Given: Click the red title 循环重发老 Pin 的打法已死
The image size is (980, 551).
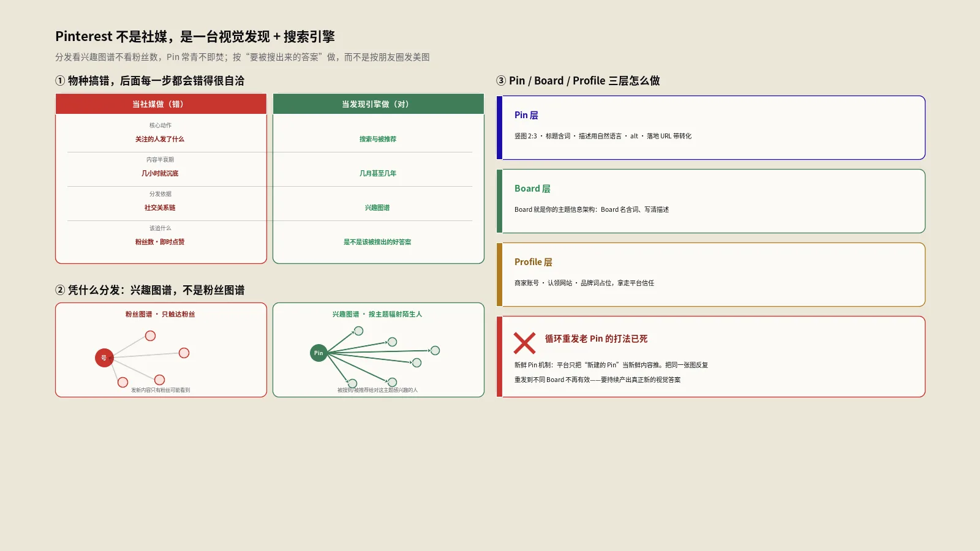Looking at the screenshot, I should (x=596, y=339).
